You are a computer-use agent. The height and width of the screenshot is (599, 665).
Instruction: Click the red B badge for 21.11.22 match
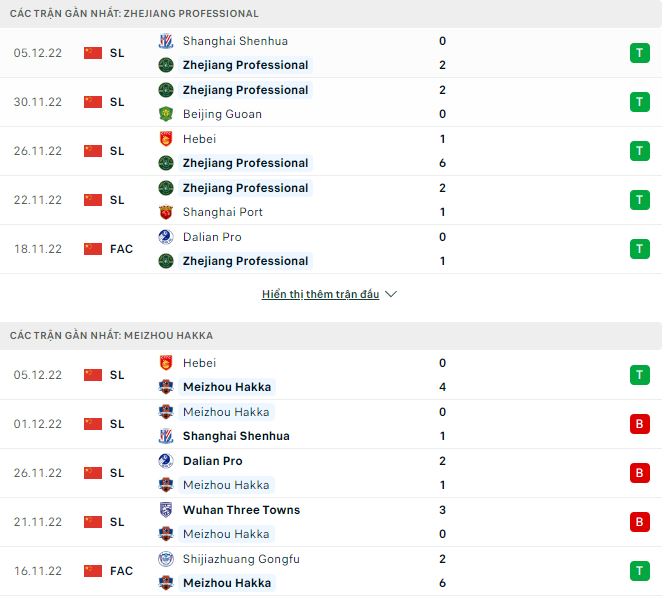click(x=638, y=522)
